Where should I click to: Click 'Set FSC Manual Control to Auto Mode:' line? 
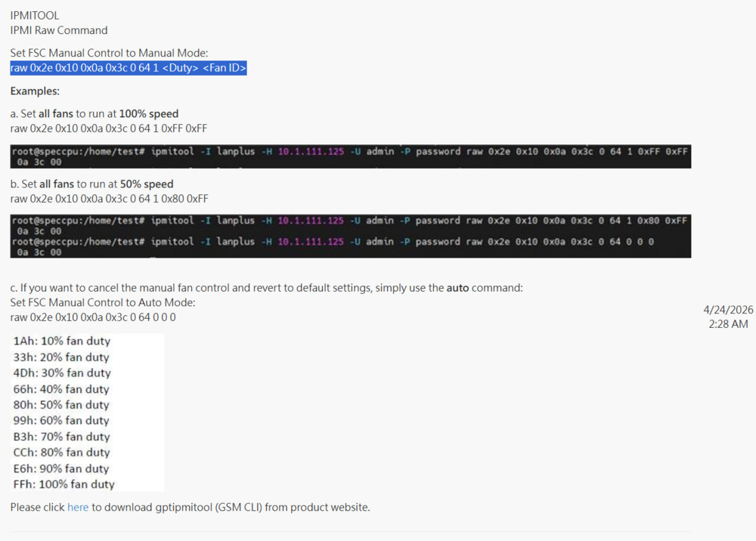click(x=103, y=302)
